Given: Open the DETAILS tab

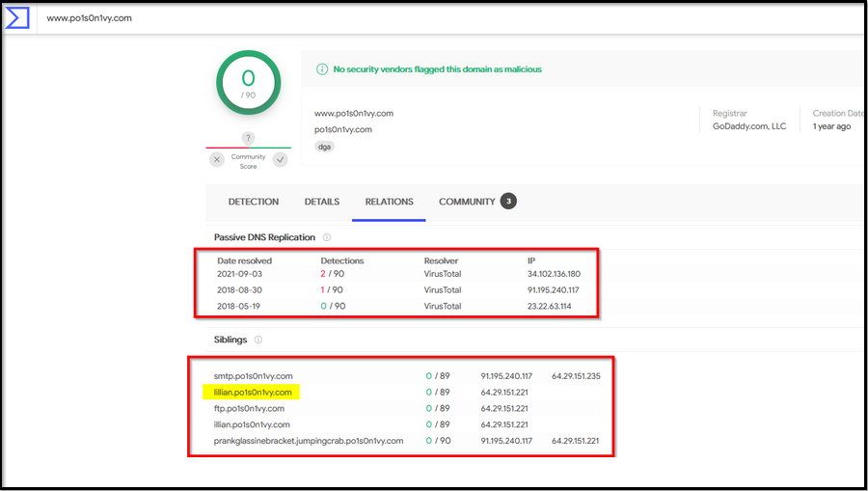Looking at the screenshot, I should pyautogui.click(x=321, y=202).
